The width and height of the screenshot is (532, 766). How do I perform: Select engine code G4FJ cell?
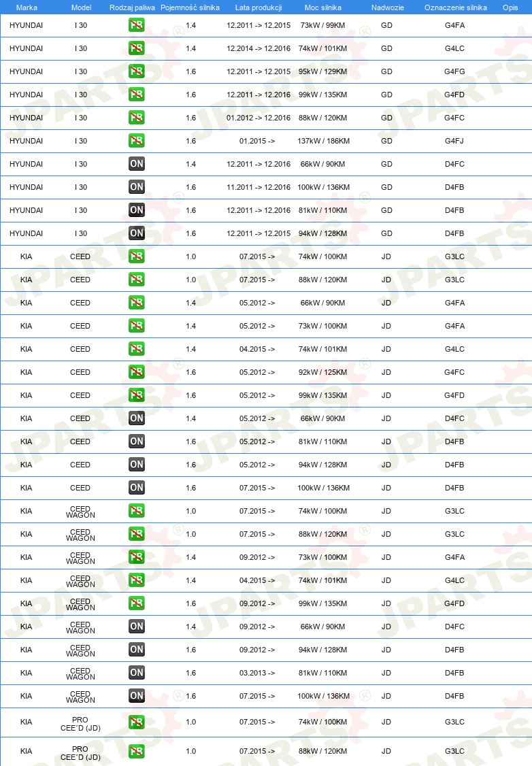click(454, 141)
